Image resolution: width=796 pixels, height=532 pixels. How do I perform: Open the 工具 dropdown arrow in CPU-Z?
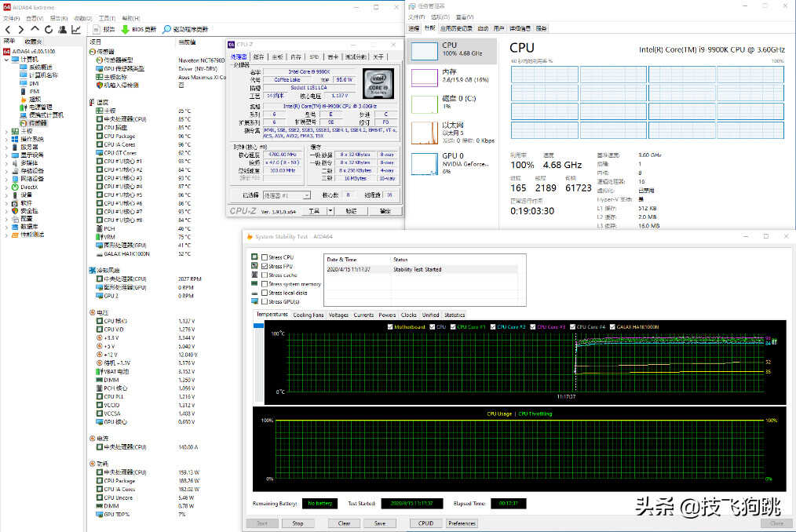(330, 210)
